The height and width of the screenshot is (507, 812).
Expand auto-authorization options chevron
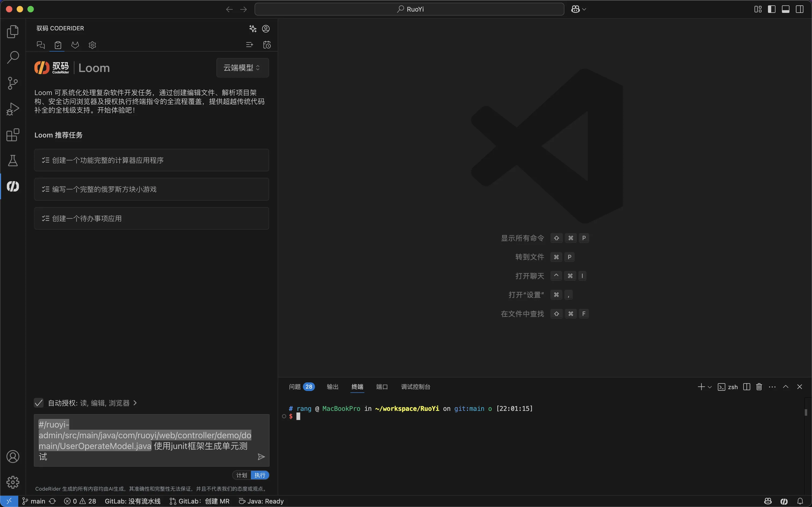tap(135, 403)
